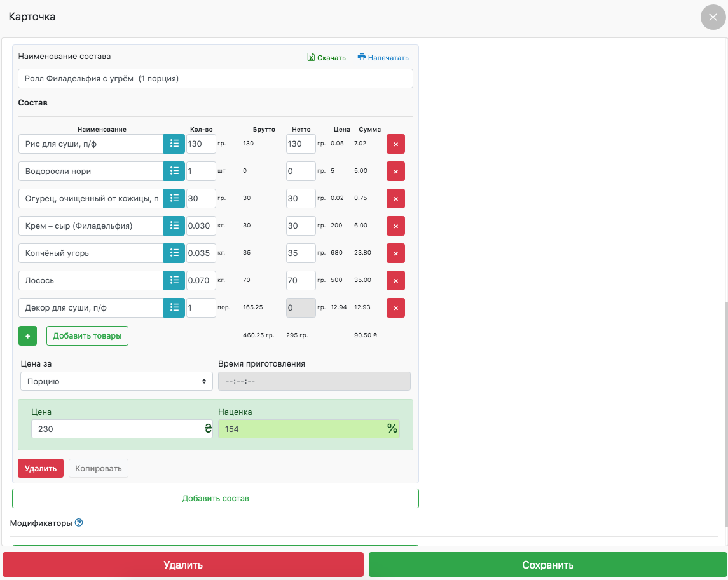728x580 pixels.
Task: Click the Копировать button
Action: [99, 469]
